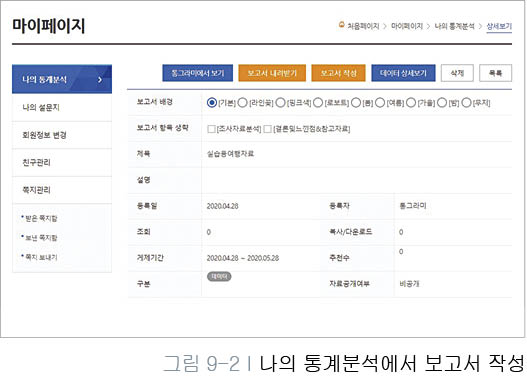Viewport: 527px width, 389px height.
Task: Open 데이터 상세보기 button
Action: click(x=403, y=73)
